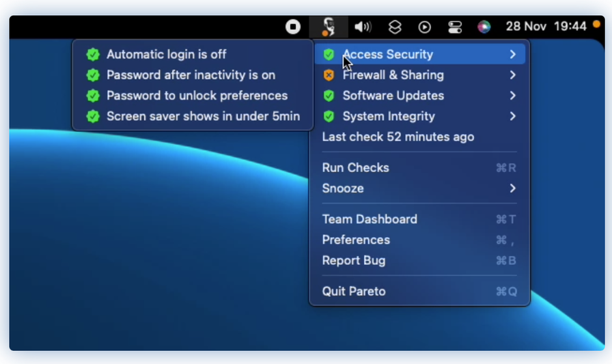The height and width of the screenshot is (364, 612).
Task: Click the Pareto Security menu bar icon
Action: click(329, 27)
